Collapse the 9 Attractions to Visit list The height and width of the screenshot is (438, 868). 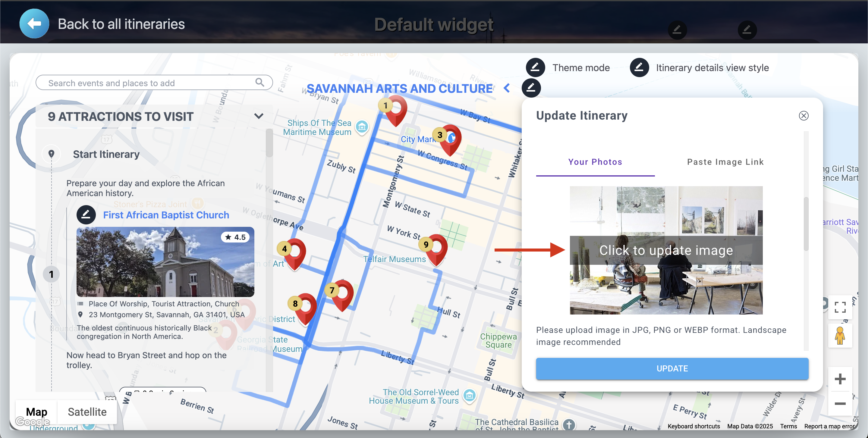(x=259, y=116)
